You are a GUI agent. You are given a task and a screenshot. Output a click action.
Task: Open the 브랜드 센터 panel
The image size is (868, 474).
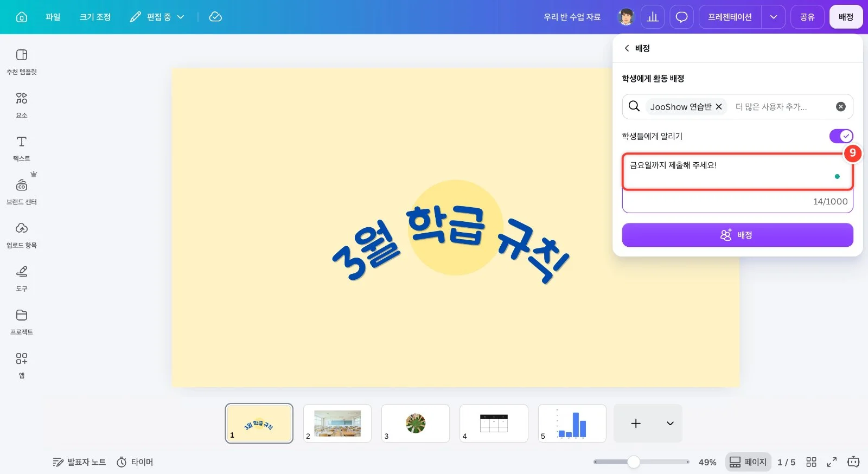[x=22, y=192]
